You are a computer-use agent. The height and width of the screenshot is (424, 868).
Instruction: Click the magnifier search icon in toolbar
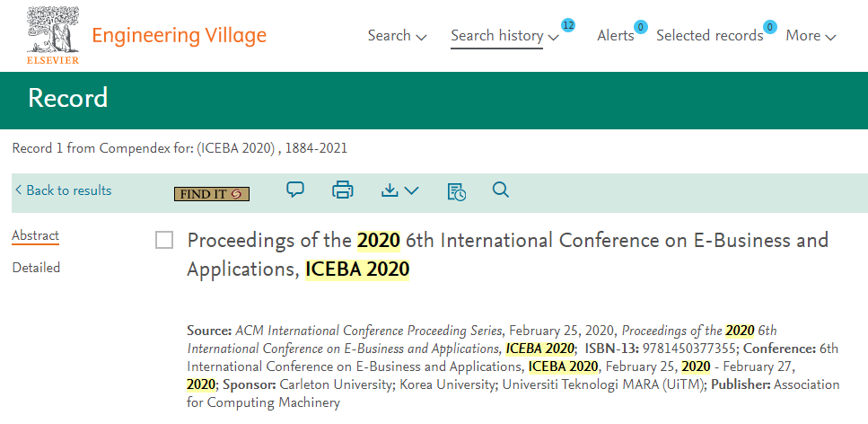tap(501, 190)
